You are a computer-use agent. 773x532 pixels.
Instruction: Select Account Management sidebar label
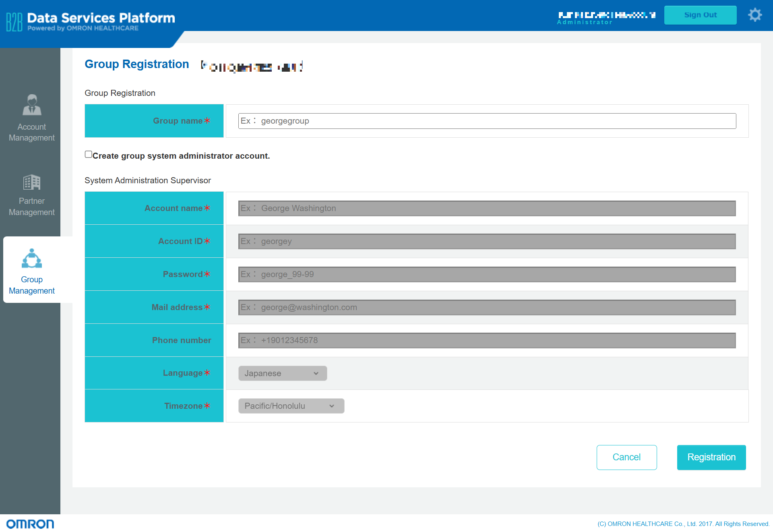point(32,132)
